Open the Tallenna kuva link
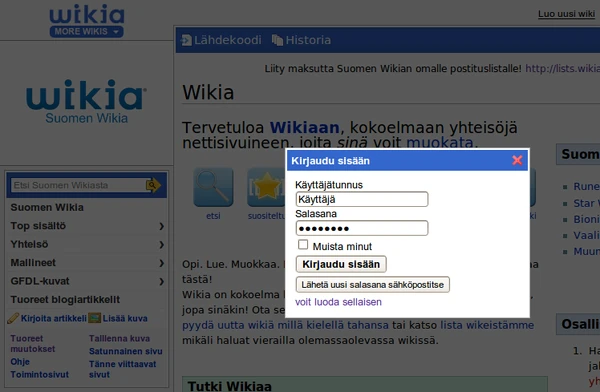 [119, 338]
